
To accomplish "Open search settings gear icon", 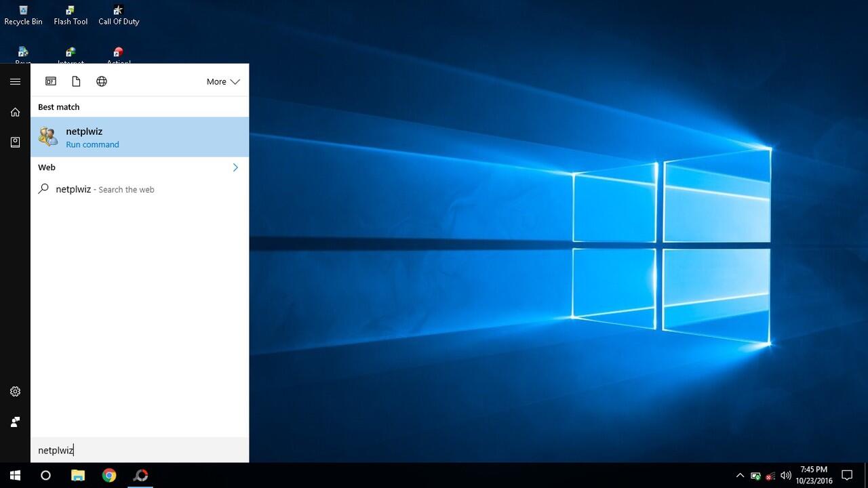I will pos(15,392).
